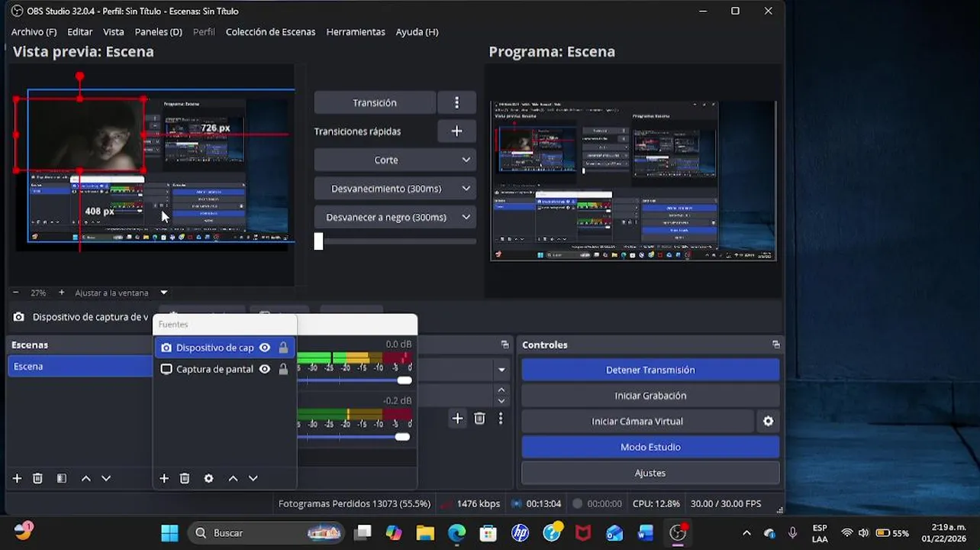The width and height of the screenshot is (980, 550).
Task: Open source properties gear in Fuentes panel
Action: pyautogui.click(x=208, y=478)
